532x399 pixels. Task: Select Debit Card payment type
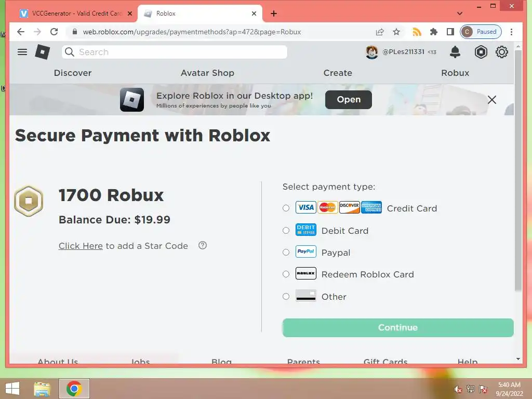(x=286, y=230)
